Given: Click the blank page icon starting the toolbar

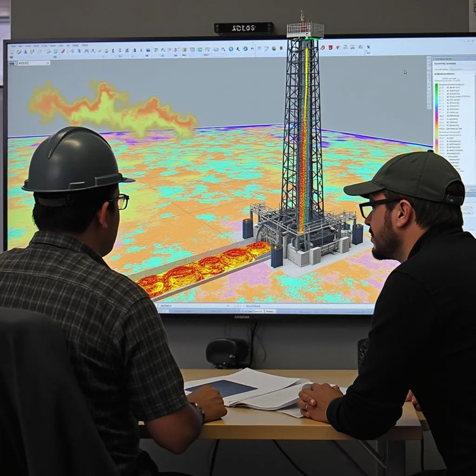Looking at the screenshot, I should pos(12,52).
